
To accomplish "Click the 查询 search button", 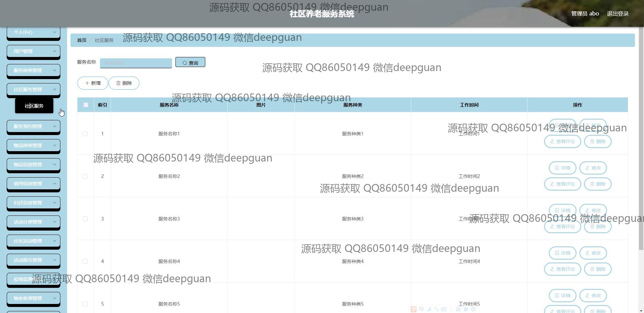I will coord(190,62).
